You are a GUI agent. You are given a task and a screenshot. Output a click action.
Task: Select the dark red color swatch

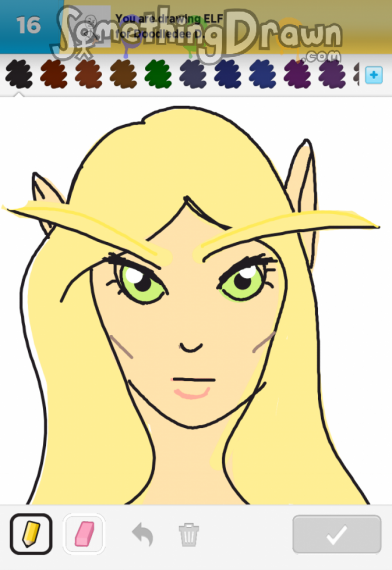click(54, 74)
